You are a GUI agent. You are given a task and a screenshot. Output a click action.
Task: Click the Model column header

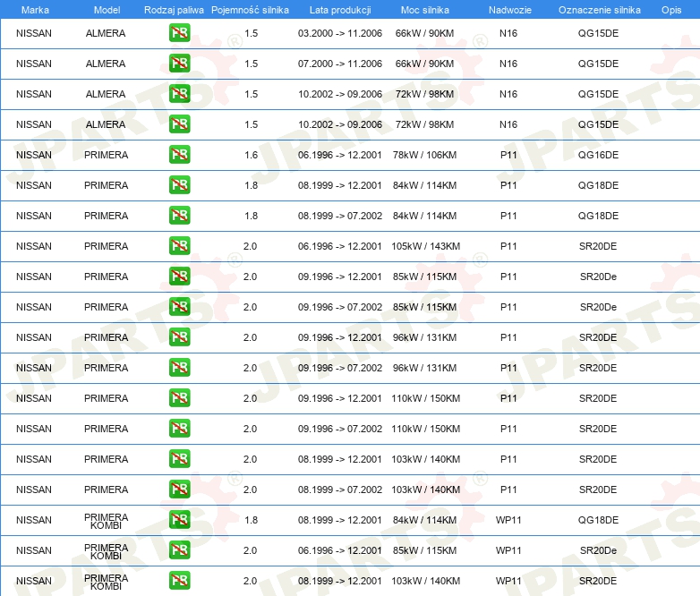[107, 10]
